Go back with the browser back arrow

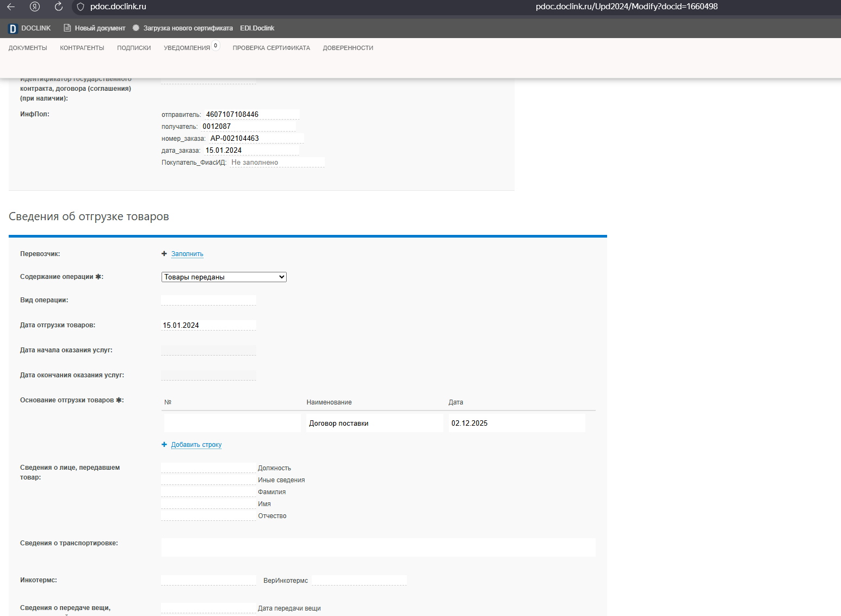10,7
